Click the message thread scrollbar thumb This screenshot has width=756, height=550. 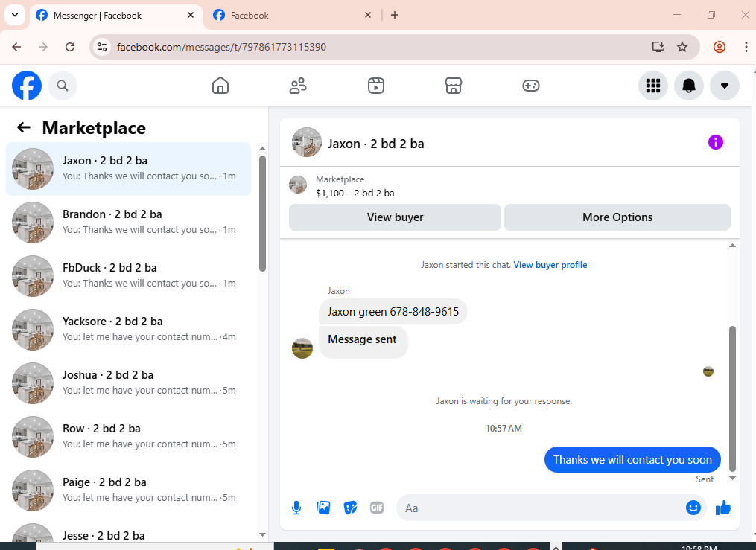pyautogui.click(x=732, y=399)
